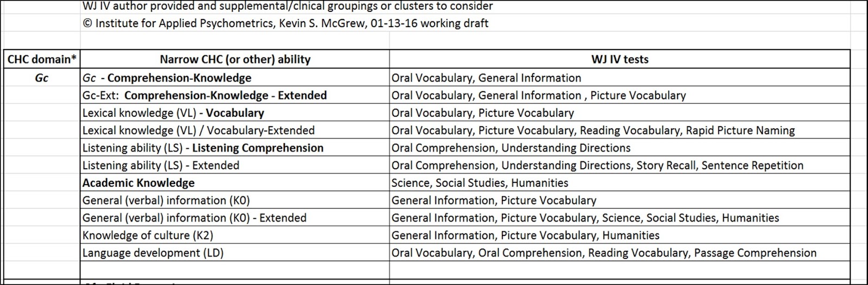Select the "WJ IV author provided" title cell
The height and width of the screenshot is (285, 868).
point(288,6)
